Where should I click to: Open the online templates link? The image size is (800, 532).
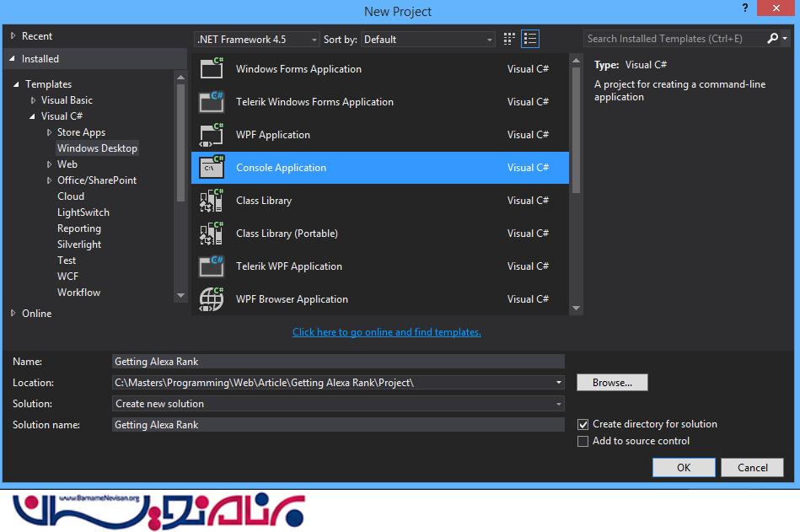386,332
